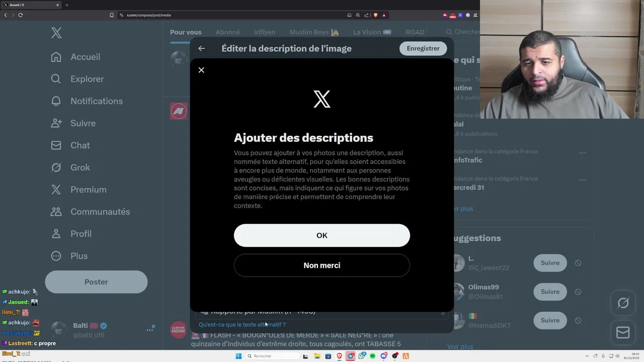The image size is (644, 362).
Task: Open more options for the InfoTrafic trend
Action: coord(583,152)
